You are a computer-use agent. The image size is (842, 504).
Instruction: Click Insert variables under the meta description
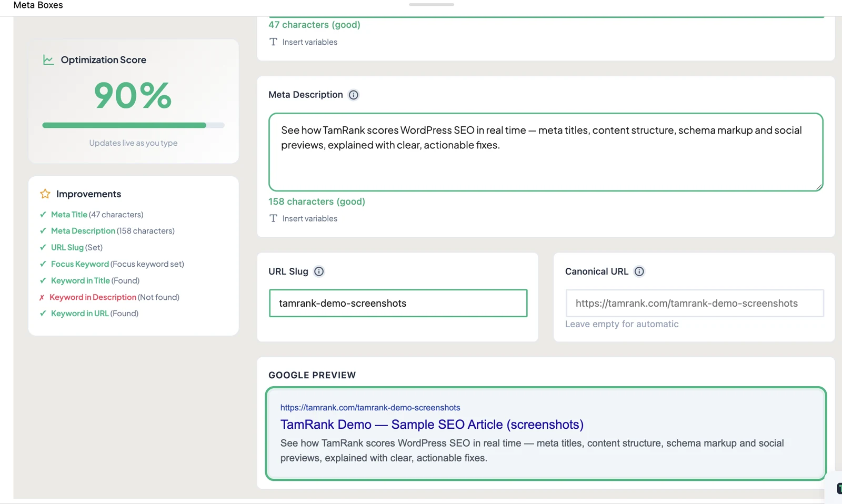(x=310, y=218)
